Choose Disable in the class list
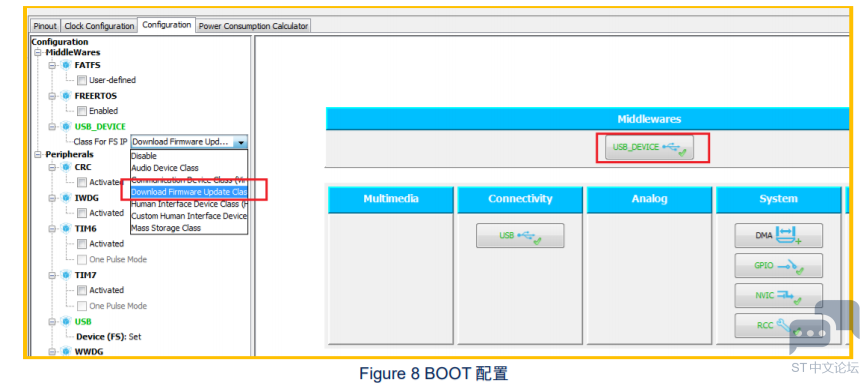This screenshot has width=868, height=383. (x=189, y=157)
